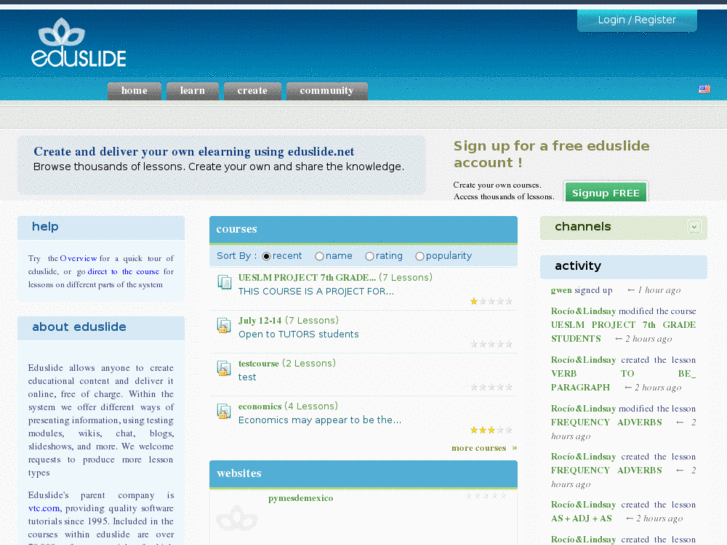The height and width of the screenshot is (545, 727).
Task: Click 'Open to TUTORS students' description
Action: 299,334
